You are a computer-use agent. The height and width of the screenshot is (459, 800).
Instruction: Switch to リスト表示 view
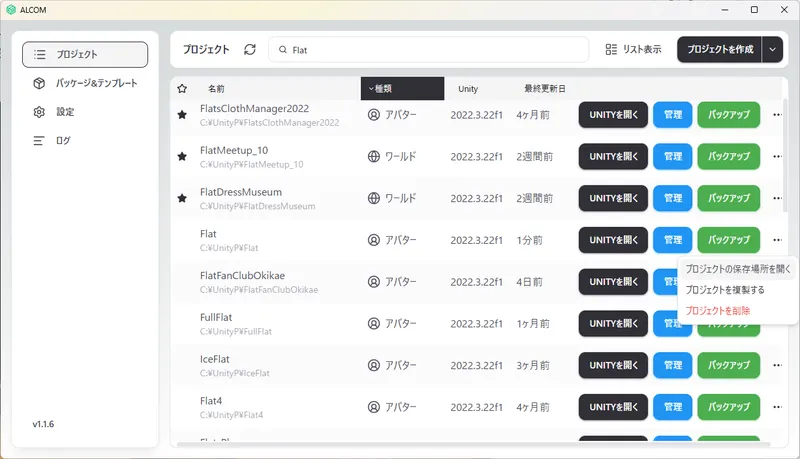pyautogui.click(x=633, y=49)
